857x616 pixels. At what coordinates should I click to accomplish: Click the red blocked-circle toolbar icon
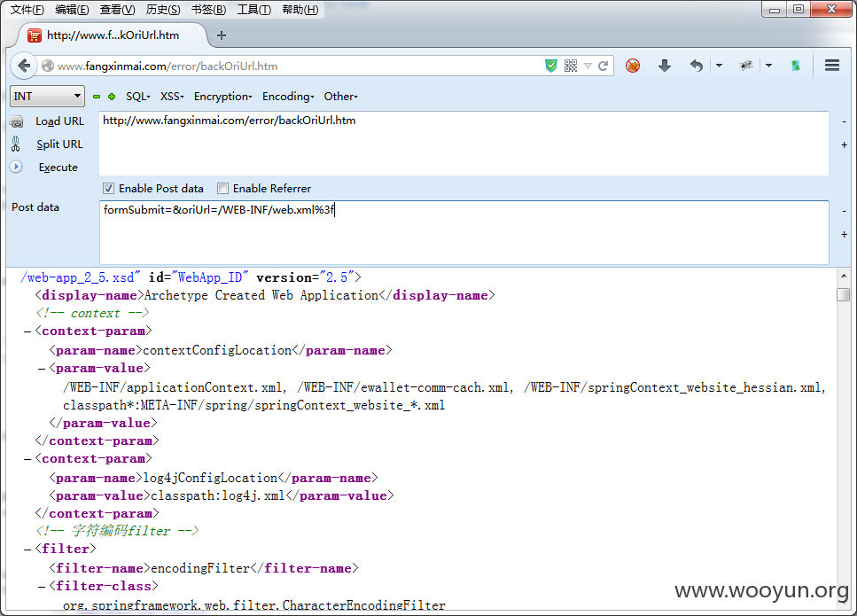[x=633, y=66]
